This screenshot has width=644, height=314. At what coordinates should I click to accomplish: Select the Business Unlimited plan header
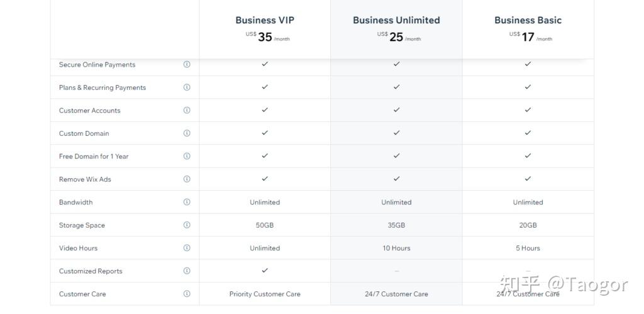[396, 20]
